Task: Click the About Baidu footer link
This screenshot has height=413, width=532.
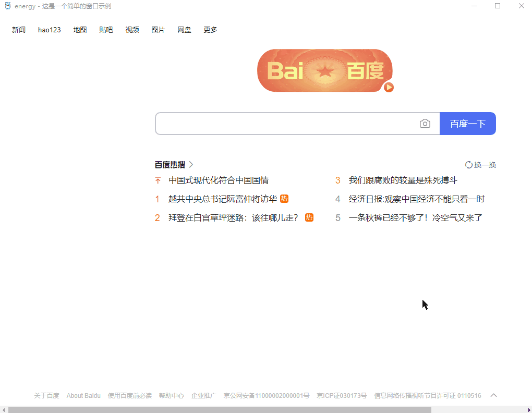Action: click(x=83, y=396)
